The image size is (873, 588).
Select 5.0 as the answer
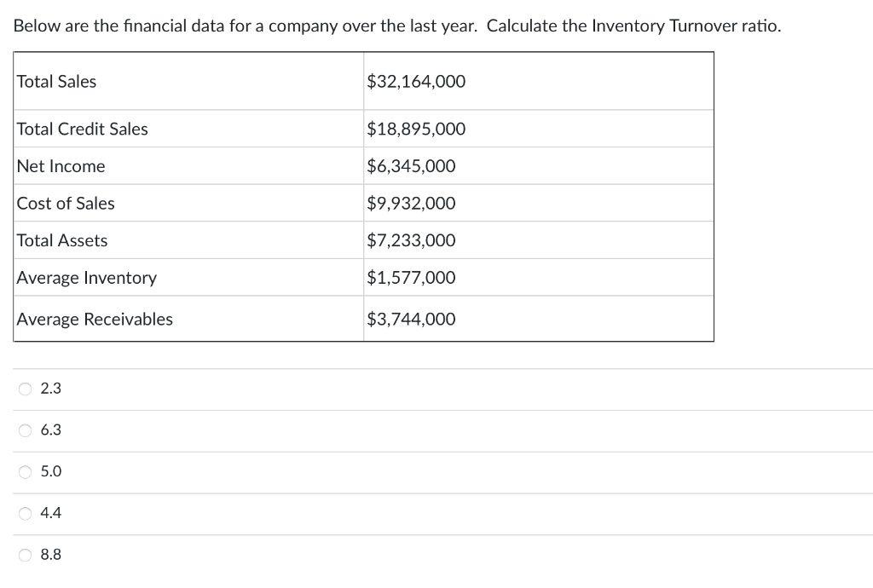tap(26, 471)
